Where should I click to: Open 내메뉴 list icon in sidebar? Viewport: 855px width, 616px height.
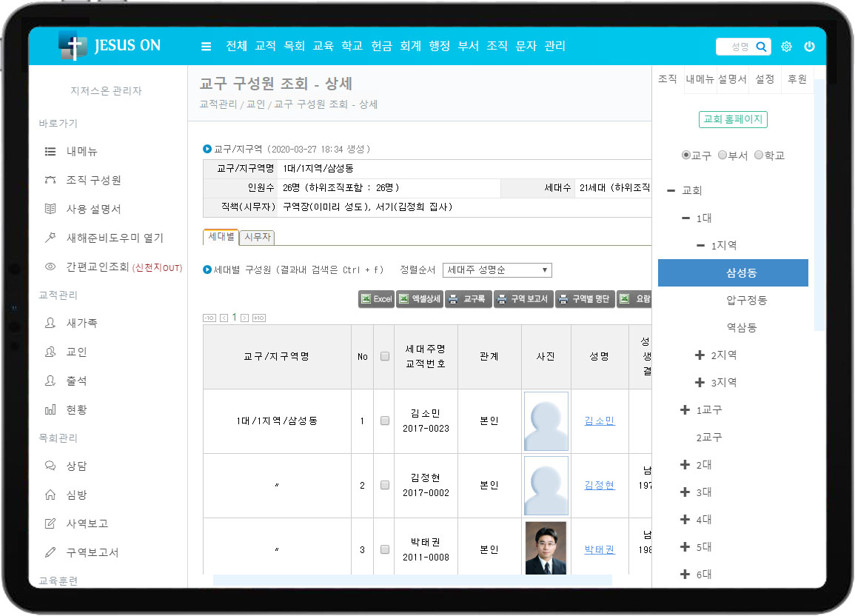tap(50, 151)
